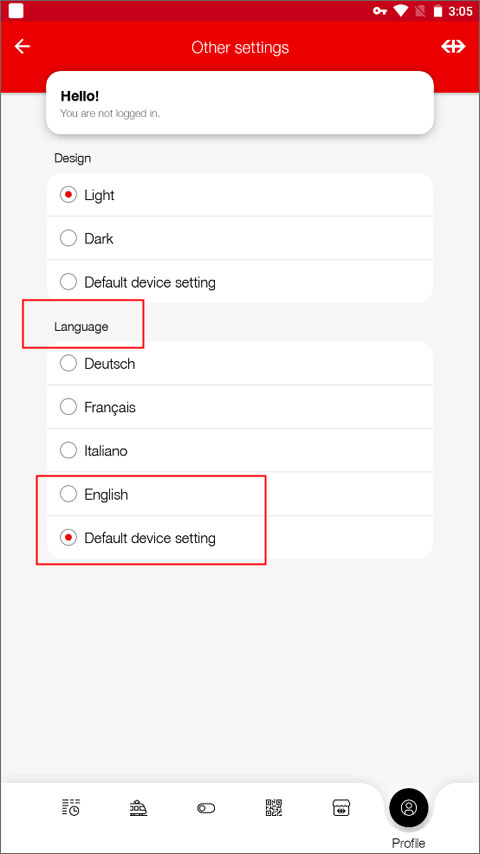Open the toggle-shaped EasyRide icon
The height and width of the screenshot is (854, 480).
tap(206, 808)
